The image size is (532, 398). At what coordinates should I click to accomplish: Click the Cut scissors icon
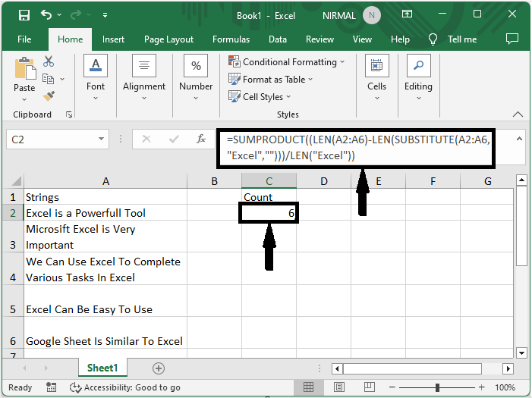[49, 61]
